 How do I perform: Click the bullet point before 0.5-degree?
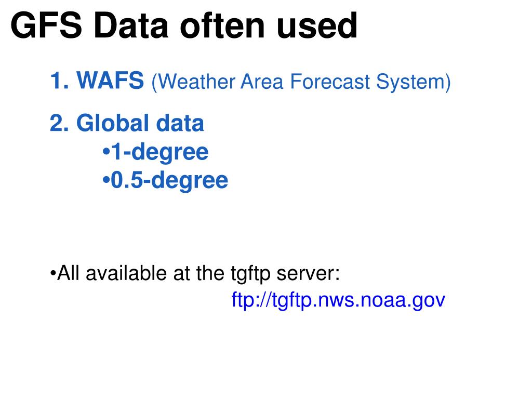pos(106,180)
